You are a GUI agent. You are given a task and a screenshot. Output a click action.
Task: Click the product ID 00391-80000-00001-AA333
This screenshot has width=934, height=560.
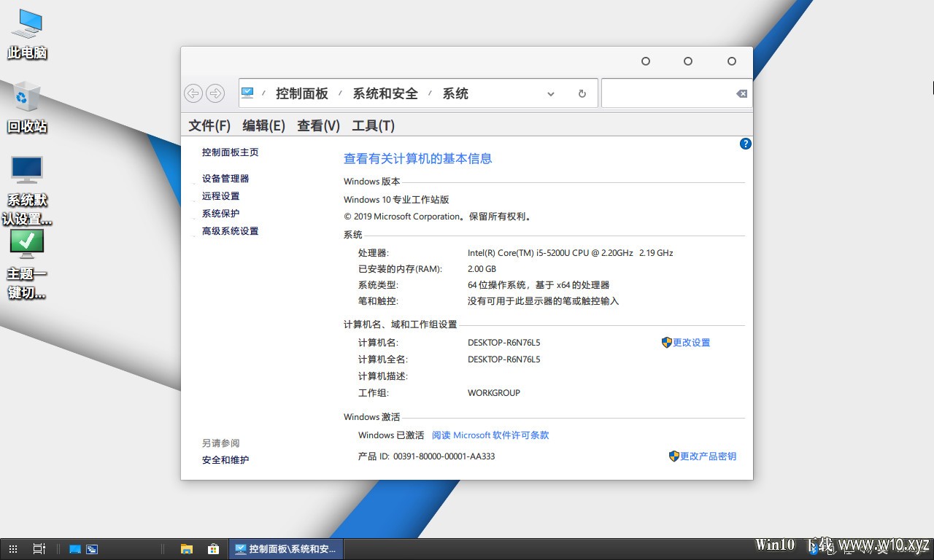(x=444, y=456)
